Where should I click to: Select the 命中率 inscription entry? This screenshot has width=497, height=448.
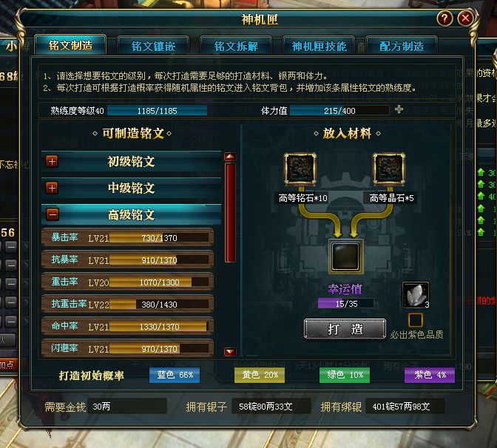127,326
